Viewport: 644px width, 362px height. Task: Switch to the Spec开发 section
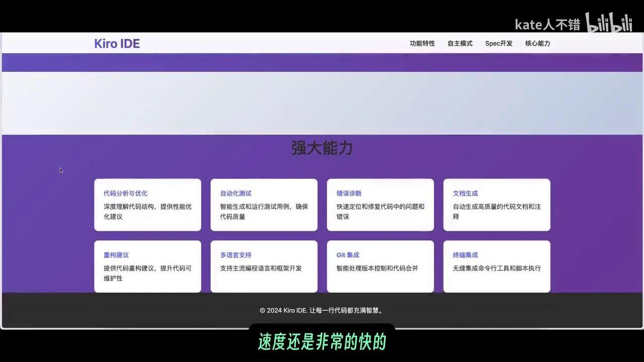pos(498,43)
